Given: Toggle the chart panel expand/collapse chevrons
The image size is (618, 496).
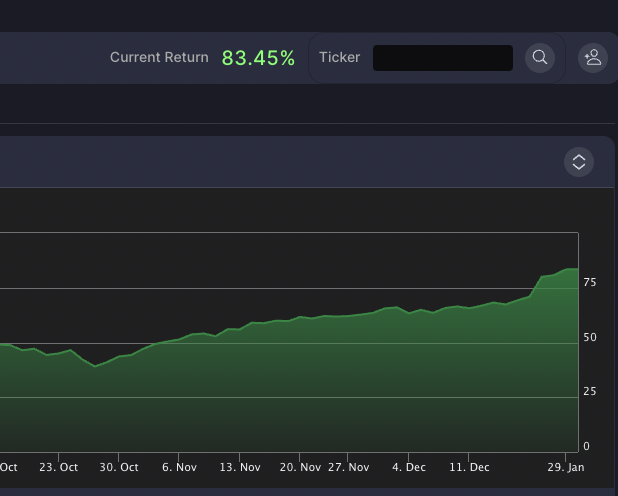Looking at the screenshot, I should click(x=578, y=162).
